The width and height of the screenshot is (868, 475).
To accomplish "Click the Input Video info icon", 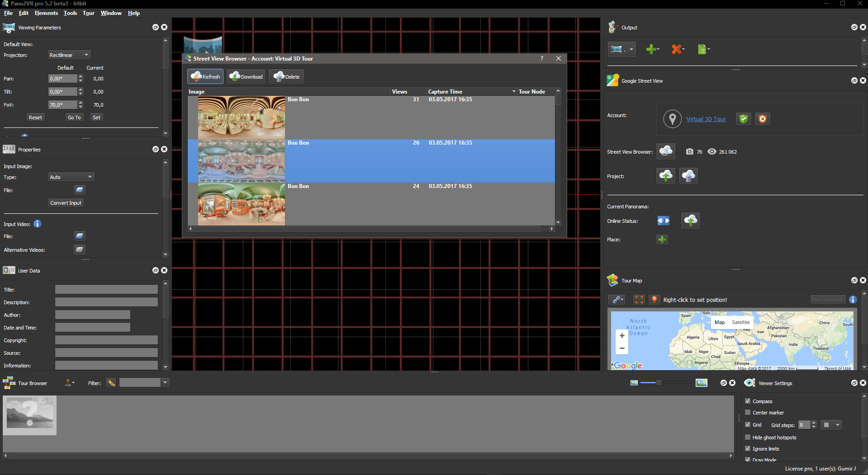I will tap(38, 224).
